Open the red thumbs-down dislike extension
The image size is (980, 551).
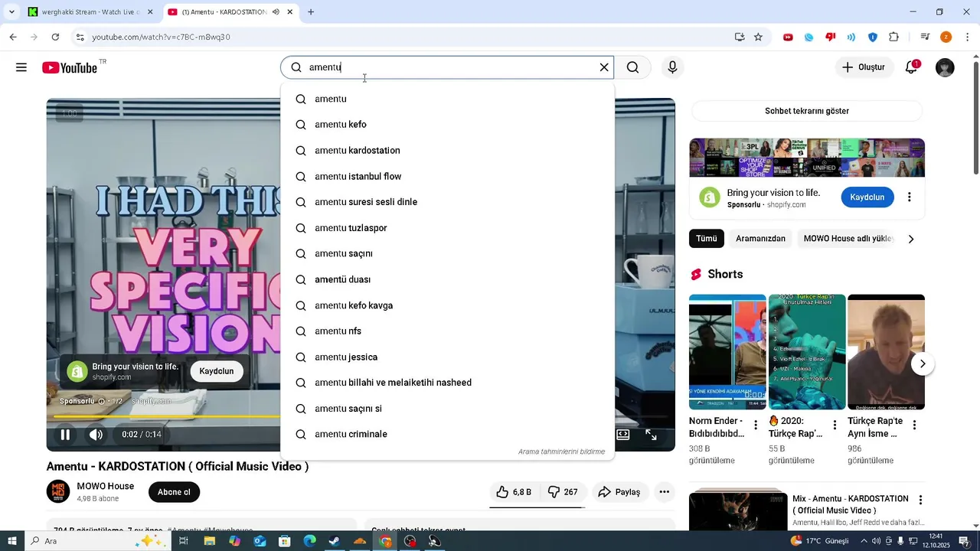(830, 37)
